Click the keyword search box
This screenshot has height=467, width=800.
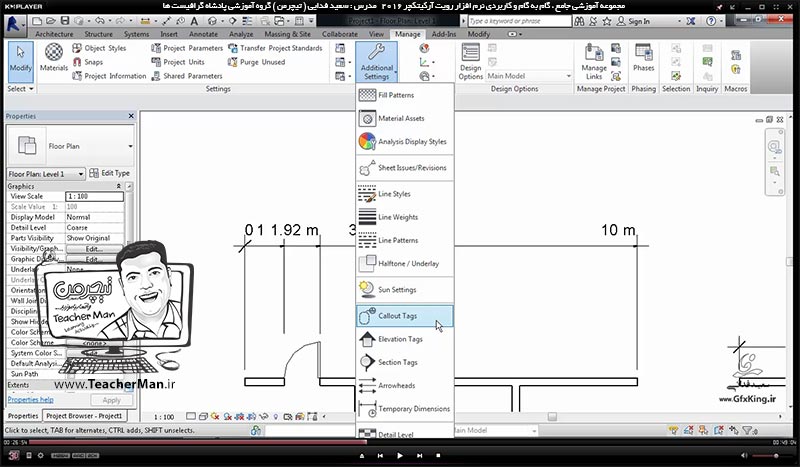pyautogui.click(x=519, y=21)
